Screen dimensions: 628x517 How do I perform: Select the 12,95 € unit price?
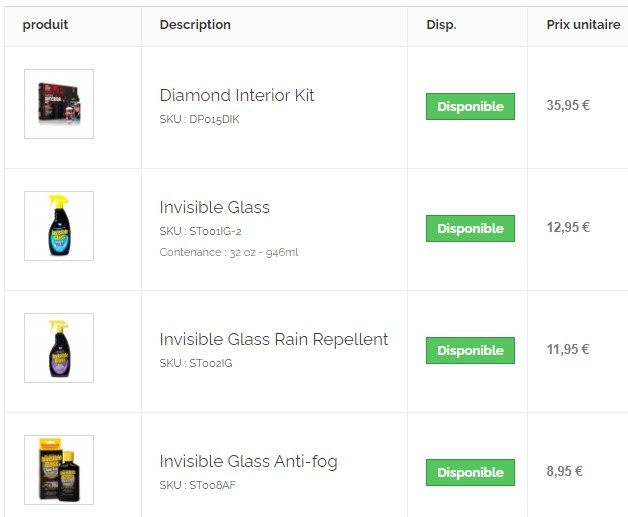pyautogui.click(x=568, y=228)
